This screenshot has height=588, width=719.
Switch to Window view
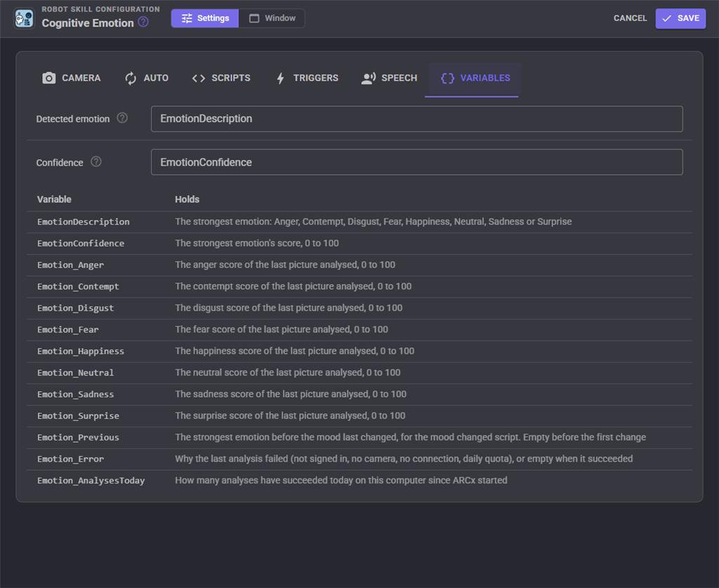tap(272, 18)
